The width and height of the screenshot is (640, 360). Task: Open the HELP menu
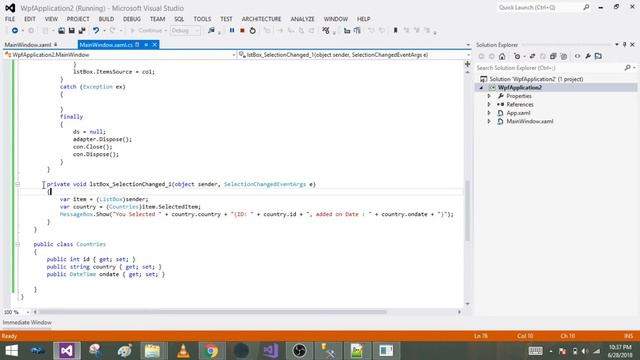[363, 19]
